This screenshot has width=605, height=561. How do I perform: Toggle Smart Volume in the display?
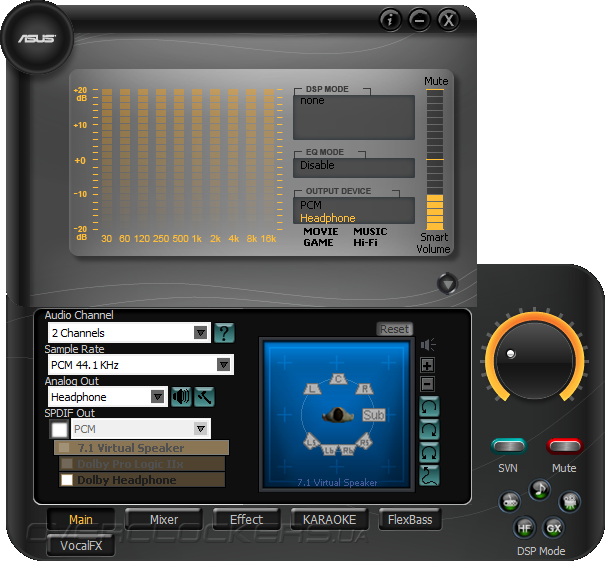434,243
